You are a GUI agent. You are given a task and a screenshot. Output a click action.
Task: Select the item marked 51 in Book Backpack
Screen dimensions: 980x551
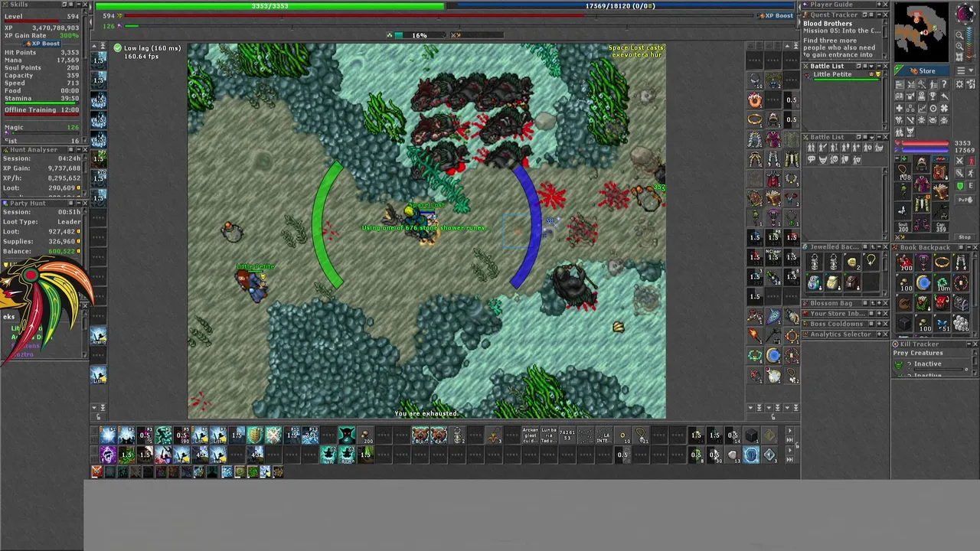942,324
